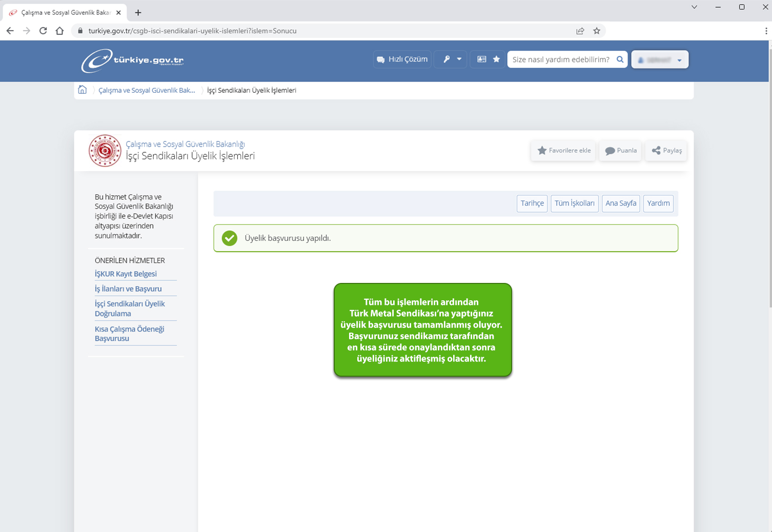
Task: Click the türkiye.gov.tr logo
Action: point(132,60)
